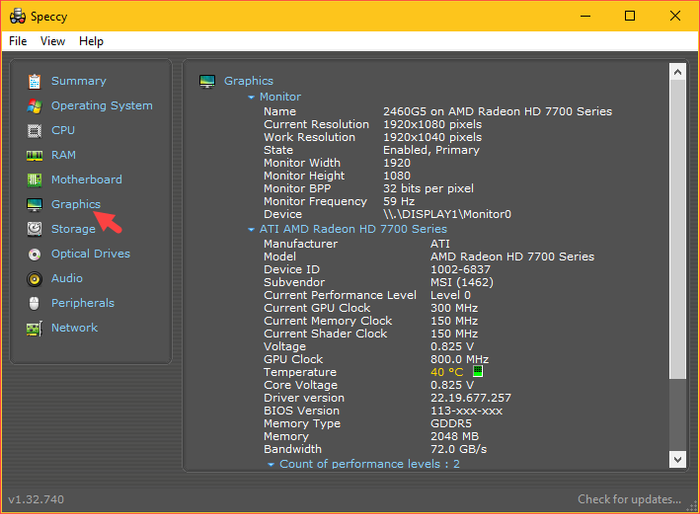Click the scrollbar up arrow
700x514 pixels.
(678, 72)
